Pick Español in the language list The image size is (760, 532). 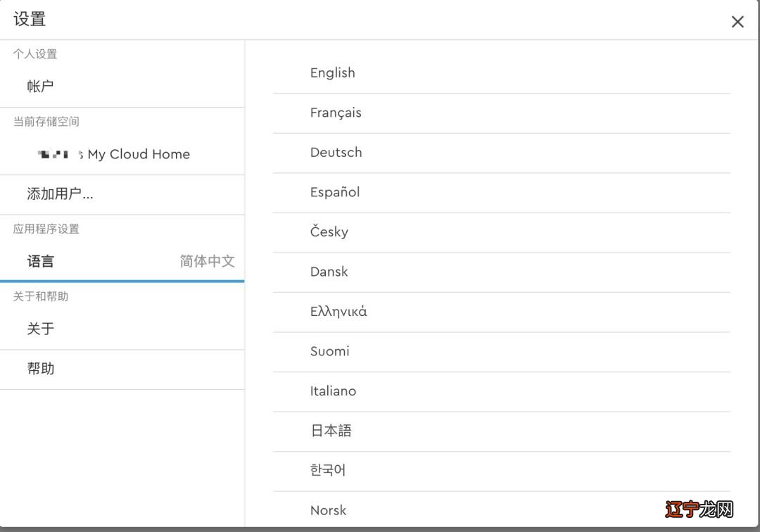pos(335,192)
